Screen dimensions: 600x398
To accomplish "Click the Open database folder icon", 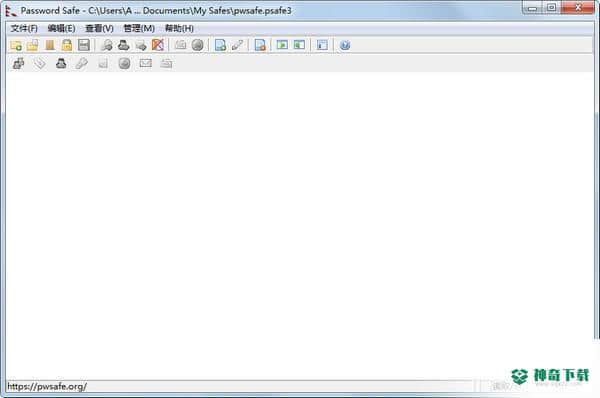I will pos(33,45).
